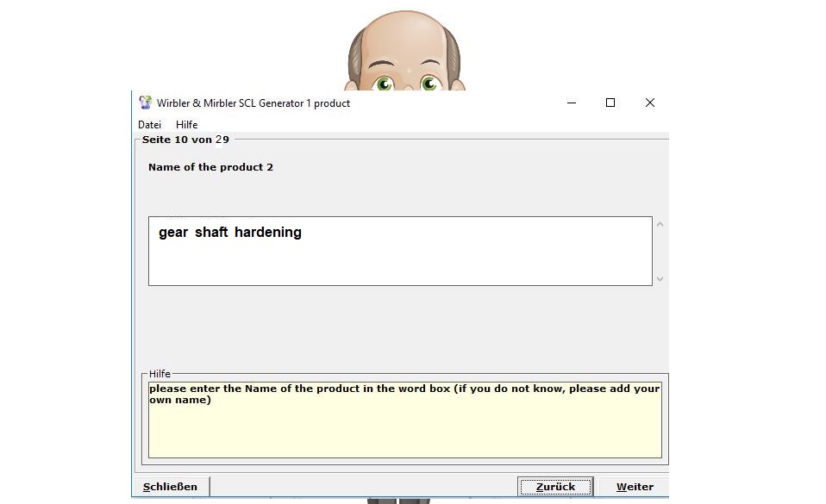Close the window with the X icon
Image resolution: width=826 pixels, height=504 pixels.
650,103
